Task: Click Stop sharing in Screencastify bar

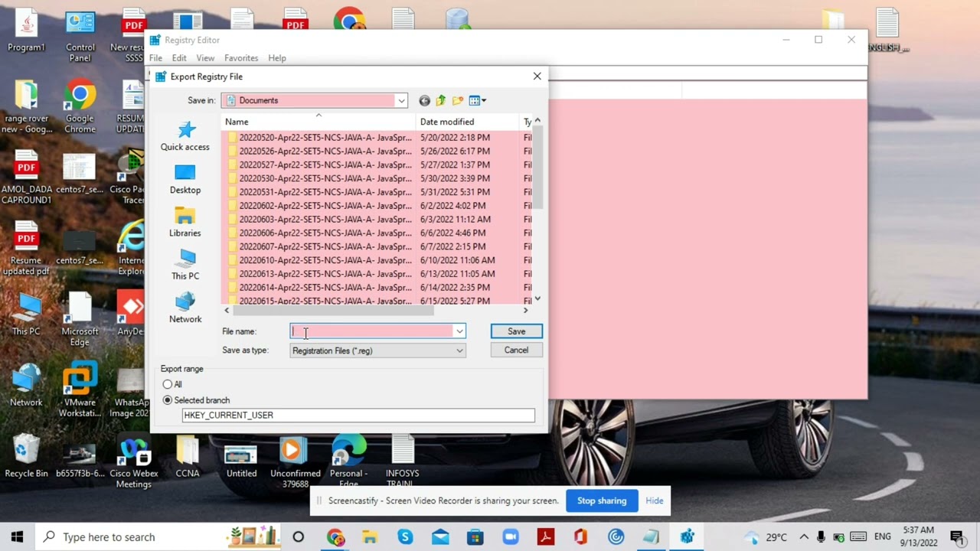Action: point(602,500)
